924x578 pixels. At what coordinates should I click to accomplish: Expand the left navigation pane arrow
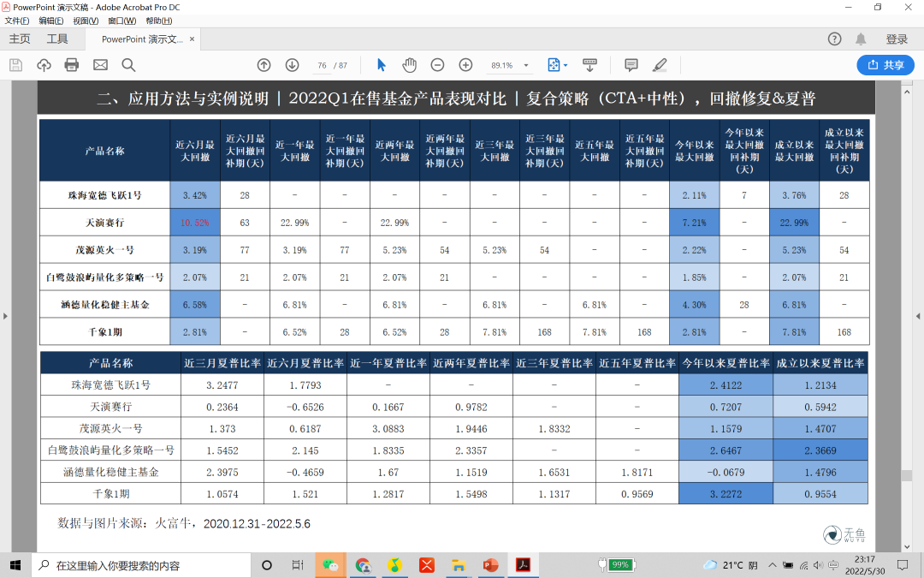click(x=5, y=316)
